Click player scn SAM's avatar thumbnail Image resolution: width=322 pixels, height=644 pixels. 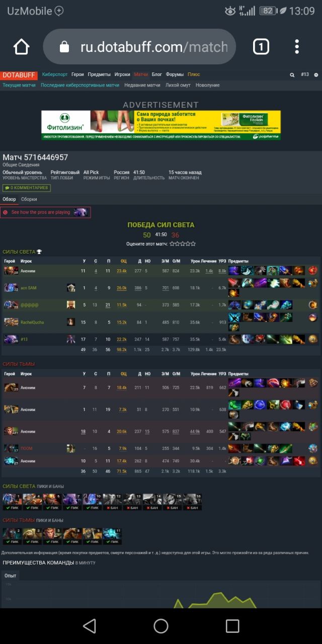71,288
